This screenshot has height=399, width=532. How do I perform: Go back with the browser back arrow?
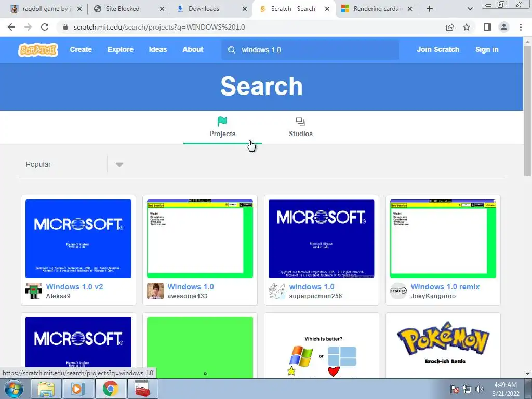[x=11, y=27]
